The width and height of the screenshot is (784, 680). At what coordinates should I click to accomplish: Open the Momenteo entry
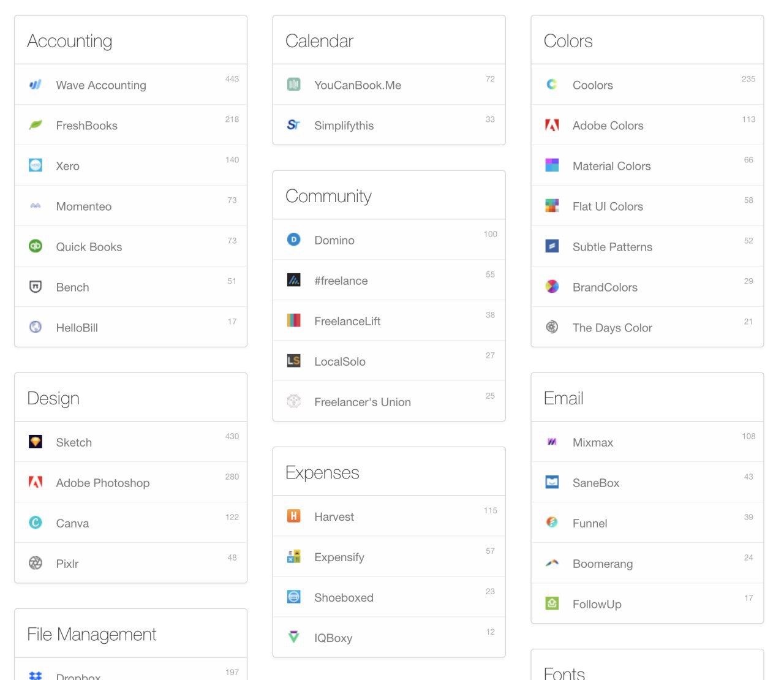pos(130,206)
